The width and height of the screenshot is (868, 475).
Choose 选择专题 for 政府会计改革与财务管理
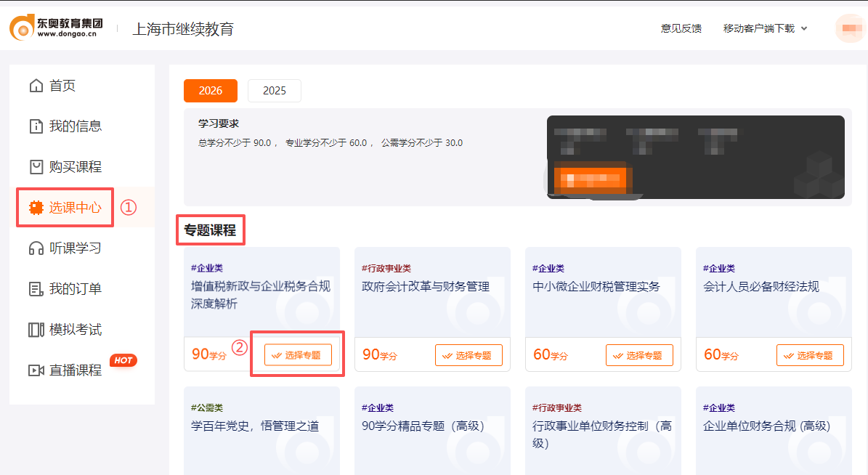click(x=469, y=354)
